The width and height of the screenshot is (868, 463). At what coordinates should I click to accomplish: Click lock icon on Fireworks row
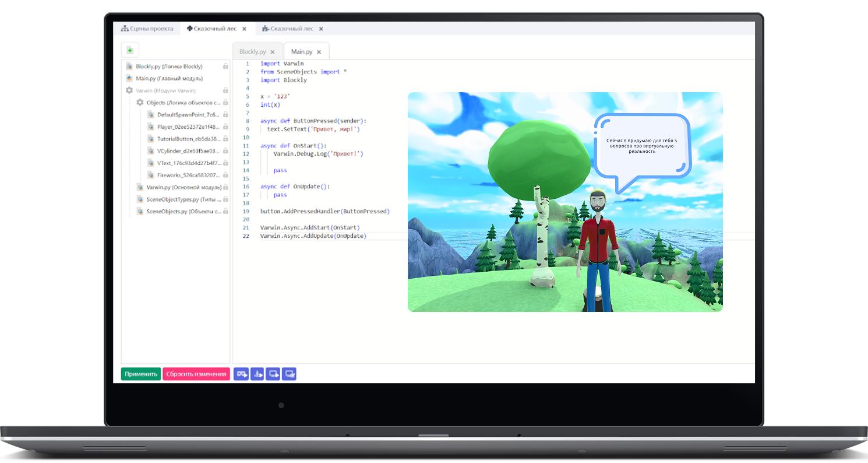pos(225,175)
